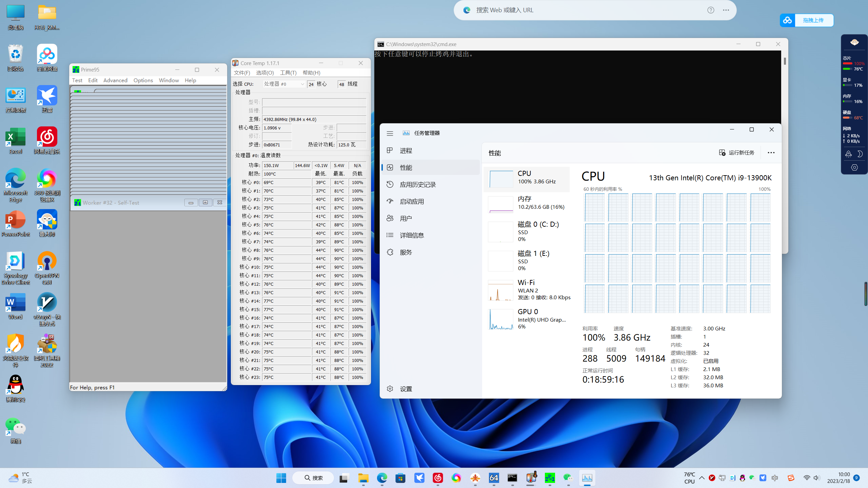Open the search bar three-dot menu
Viewport: 868px width, 488px height.
tap(726, 10)
